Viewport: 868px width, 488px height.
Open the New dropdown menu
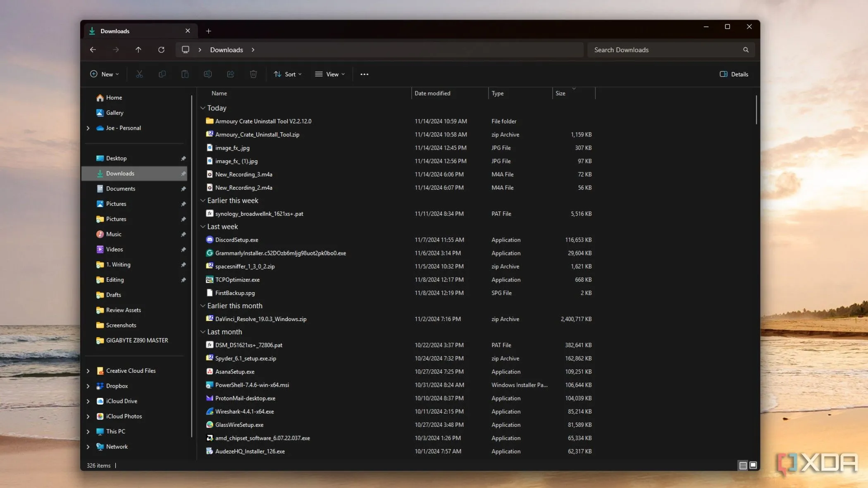pyautogui.click(x=105, y=74)
